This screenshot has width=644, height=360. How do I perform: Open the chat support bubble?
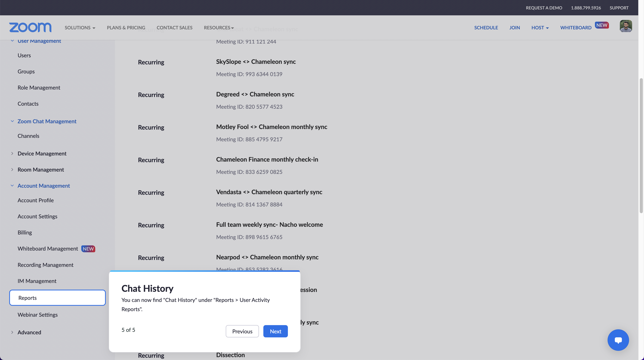618,340
